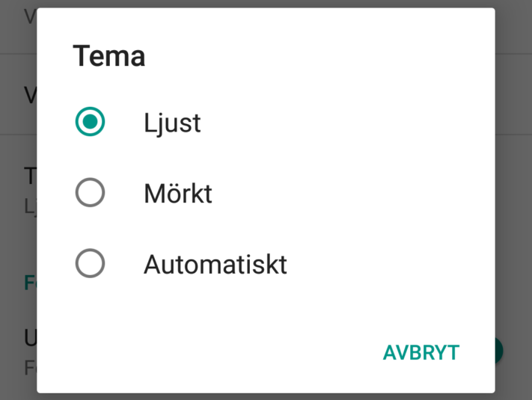Click the "Automatiskt" theme label text
This screenshot has width=532, height=400.
[x=215, y=264]
